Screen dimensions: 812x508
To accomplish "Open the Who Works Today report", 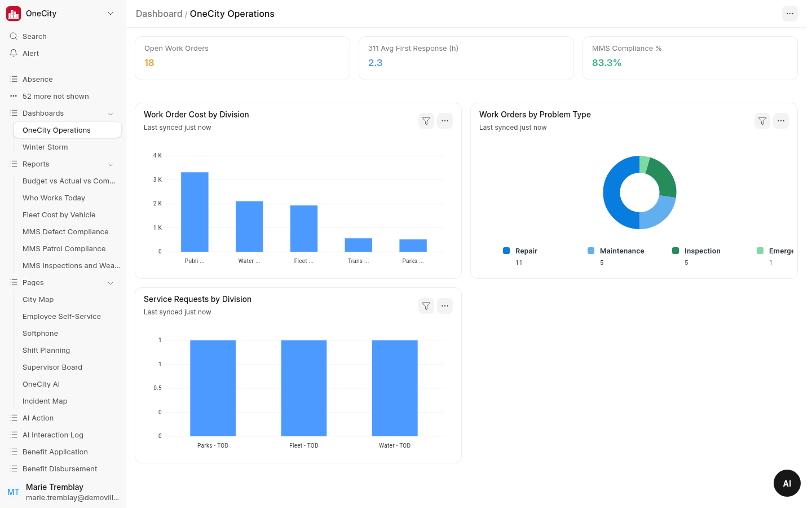I will pos(67,198).
